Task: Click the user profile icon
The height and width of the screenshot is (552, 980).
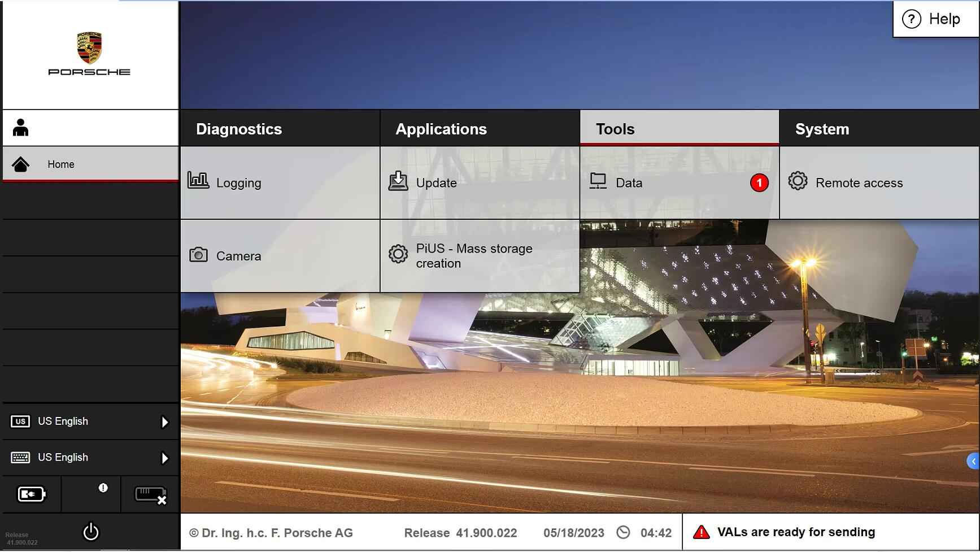Action: 21,128
